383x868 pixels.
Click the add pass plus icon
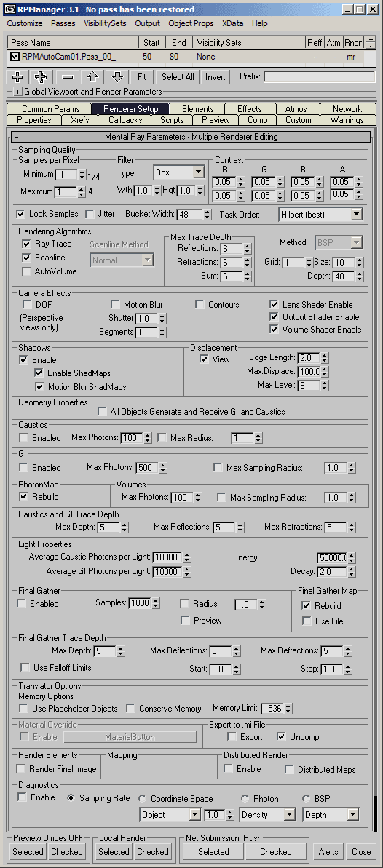pos(17,77)
